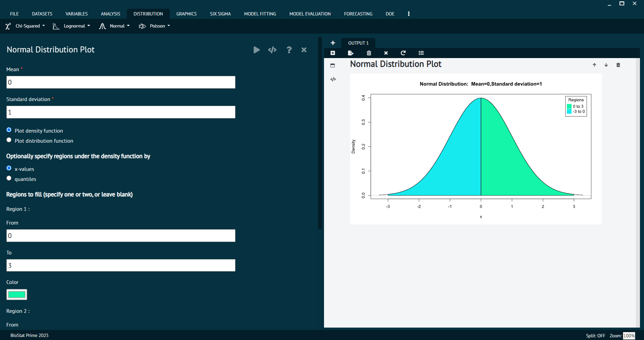The width and height of the screenshot is (644, 340).
Task: Expand the Poisson dropdown arrow
Action: [x=169, y=26]
